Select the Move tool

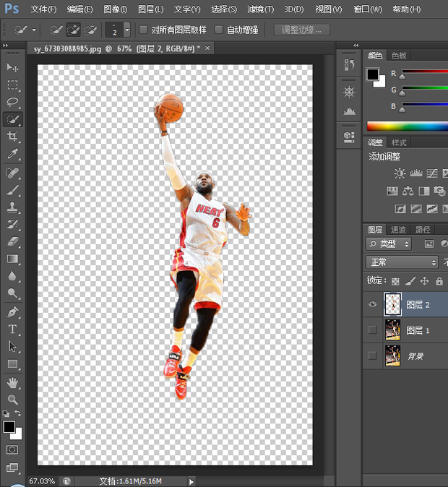12,67
